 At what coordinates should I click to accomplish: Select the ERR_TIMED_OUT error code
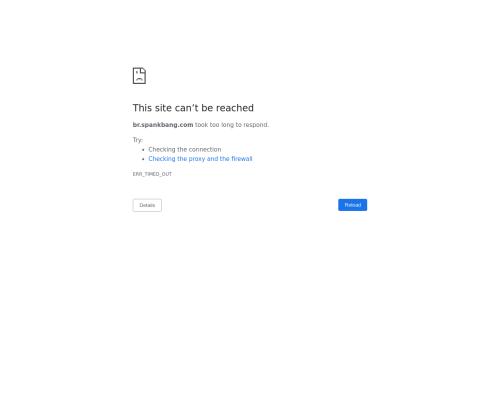152,174
